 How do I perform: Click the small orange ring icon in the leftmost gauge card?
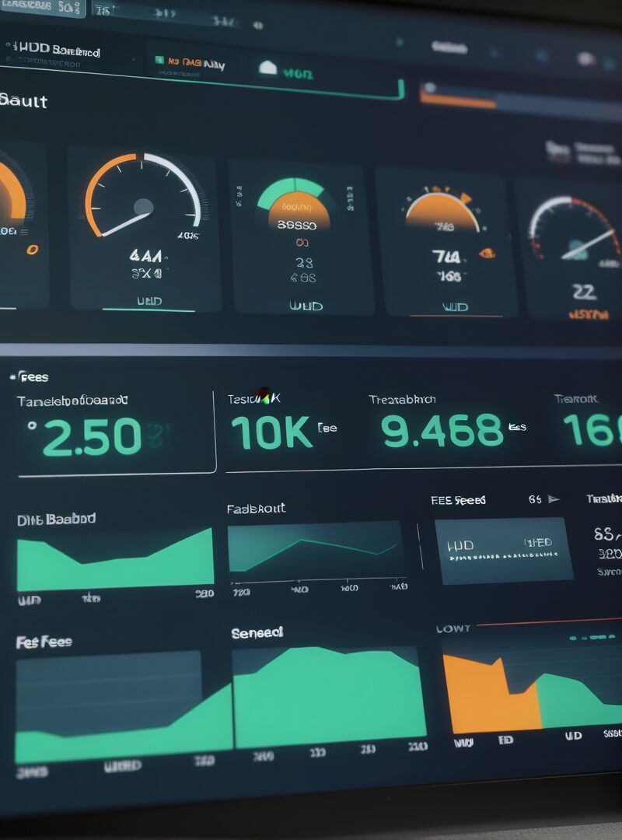click(32, 250)
